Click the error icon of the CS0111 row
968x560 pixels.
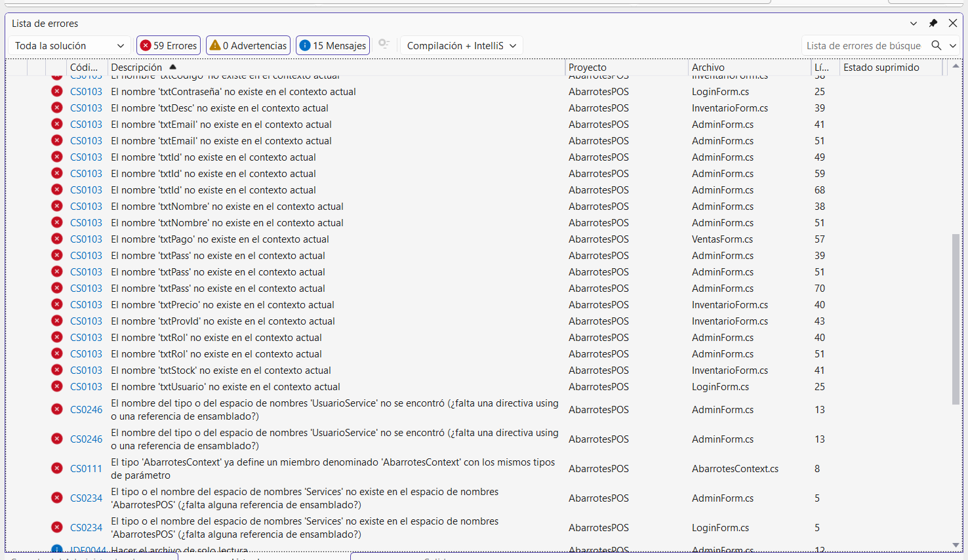pos(57,468)
